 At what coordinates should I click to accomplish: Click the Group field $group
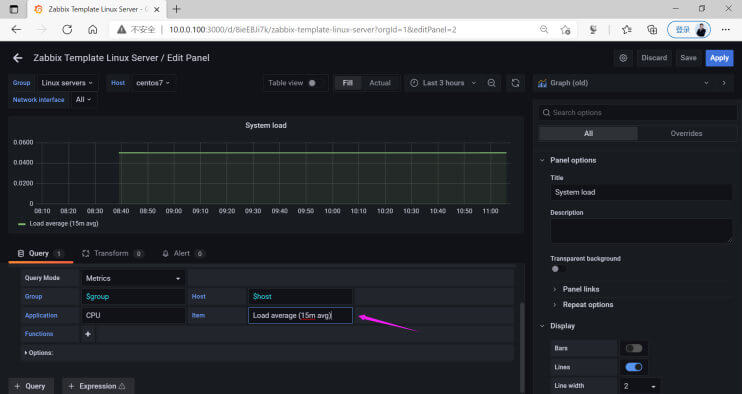click(x=133, y=297)
